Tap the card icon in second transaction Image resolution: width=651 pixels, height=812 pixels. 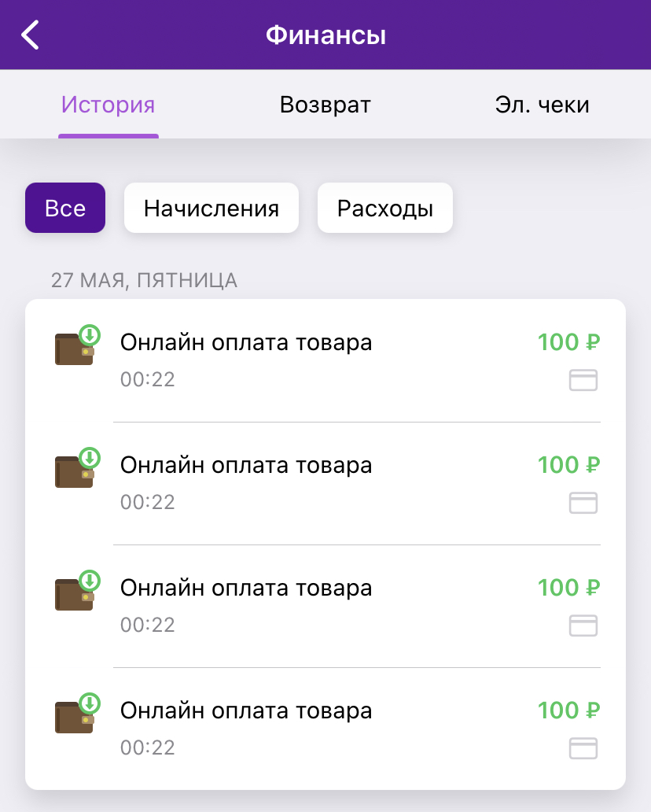(583, 503)
